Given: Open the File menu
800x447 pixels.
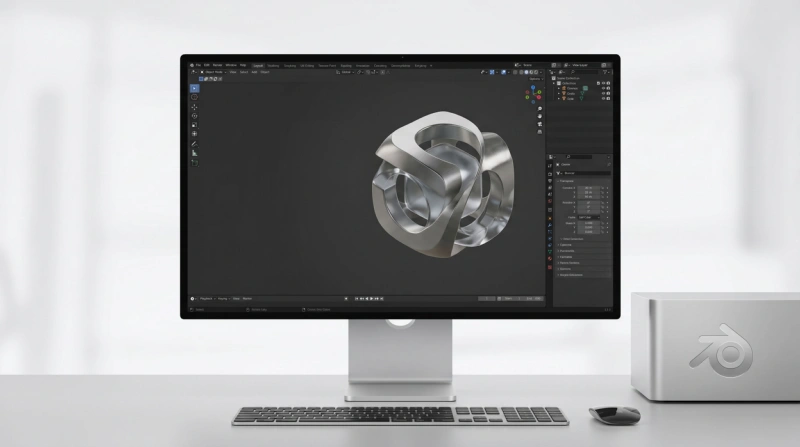Looking at the screenshot, I should point(198,65).
